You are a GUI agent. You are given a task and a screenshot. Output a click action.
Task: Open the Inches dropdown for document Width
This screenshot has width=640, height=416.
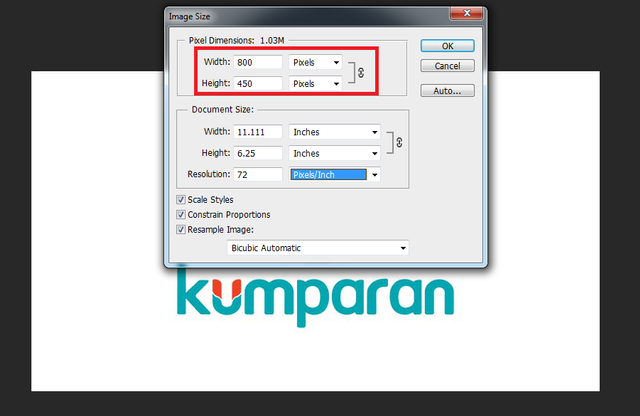click(x=334, y=132)
